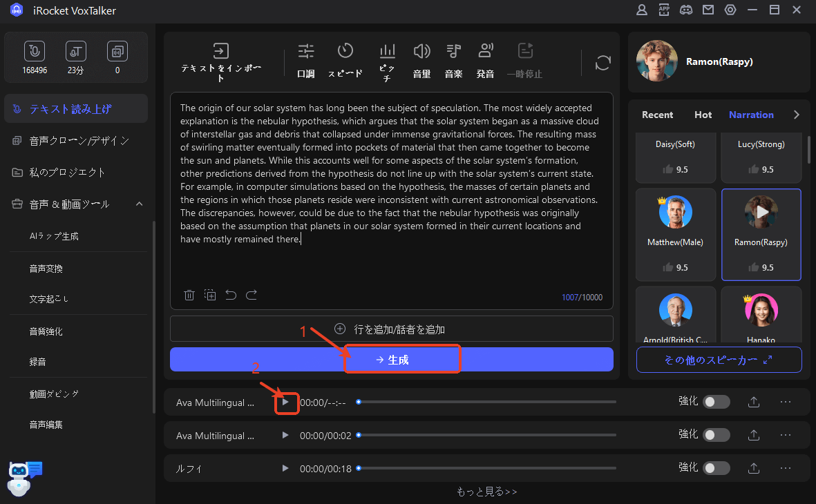816x504 pixels.
Task: Open 音質強化 tool
Action: point(46,331)
